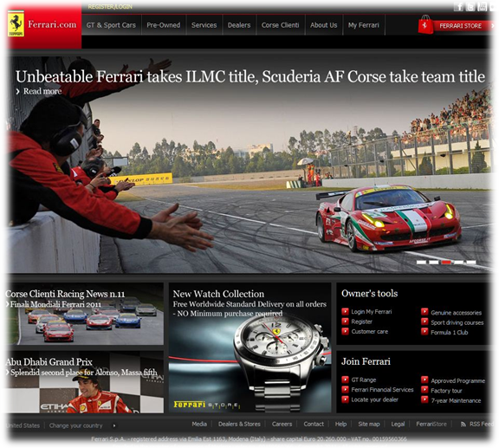The width and height of the screenshot is (499, 448).
Task: Click the Dealers & Stores footer link
Action: (x=239, y=424)
